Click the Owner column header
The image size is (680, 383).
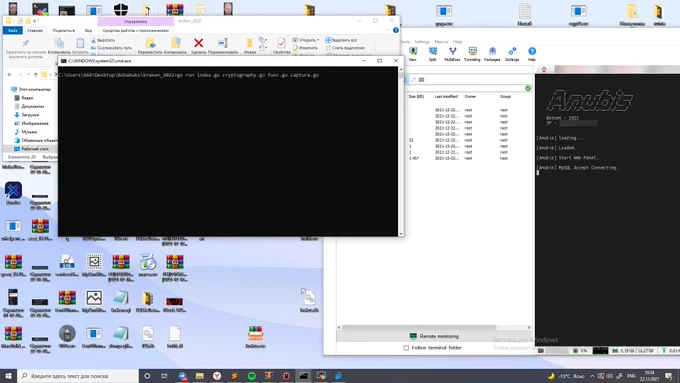pyautogui.click(x=470, y=96)
